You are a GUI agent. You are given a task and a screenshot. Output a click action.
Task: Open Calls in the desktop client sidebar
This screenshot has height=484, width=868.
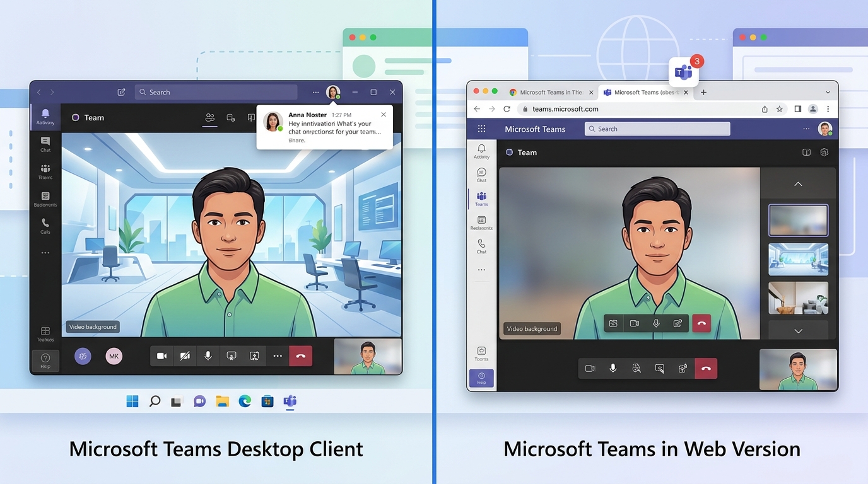45,226
